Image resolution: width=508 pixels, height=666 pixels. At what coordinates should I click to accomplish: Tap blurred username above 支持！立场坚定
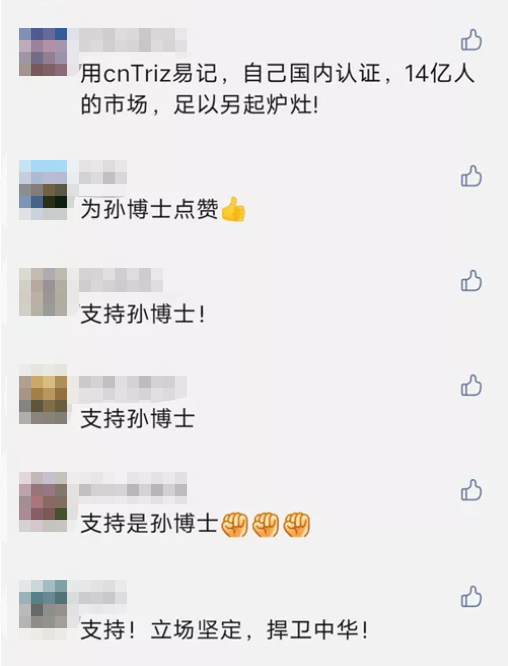(103, 592)
